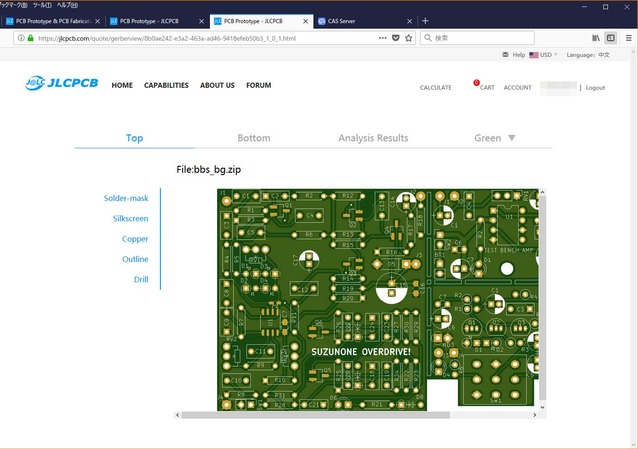Close the active PCB Prototype - JLCPCB tab
The image size is (638, 449).
click(x=306, y=21)
